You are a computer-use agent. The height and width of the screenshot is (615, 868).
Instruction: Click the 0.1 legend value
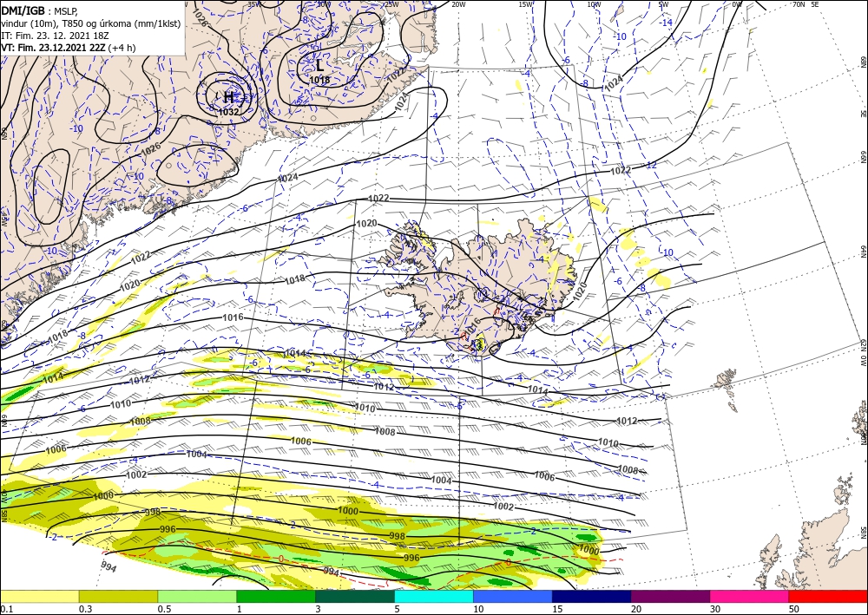[x=6, y=609]
